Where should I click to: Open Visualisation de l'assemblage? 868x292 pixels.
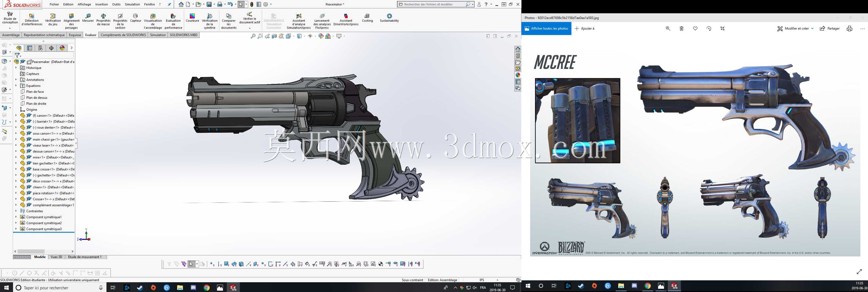tap(153, 21)
